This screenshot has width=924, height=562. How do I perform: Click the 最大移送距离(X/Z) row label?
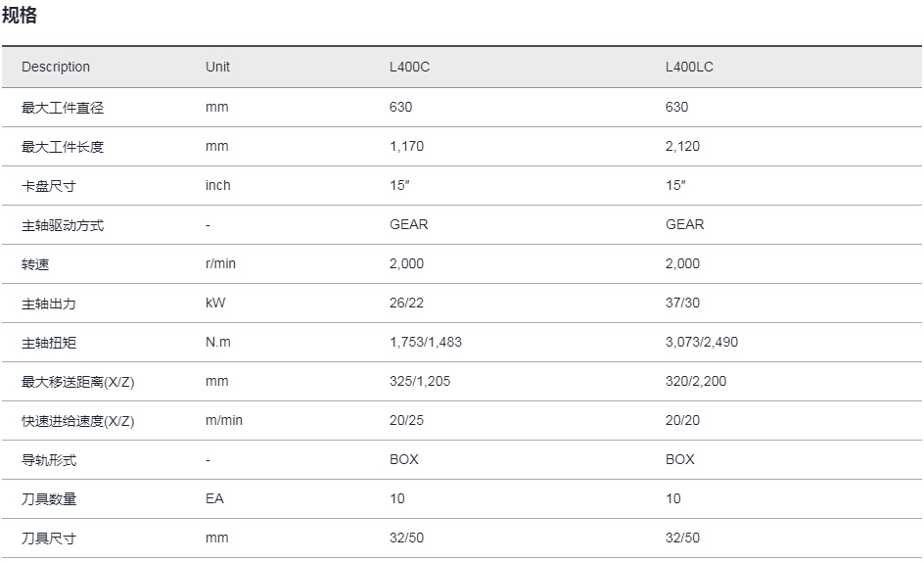pos(77,382)
